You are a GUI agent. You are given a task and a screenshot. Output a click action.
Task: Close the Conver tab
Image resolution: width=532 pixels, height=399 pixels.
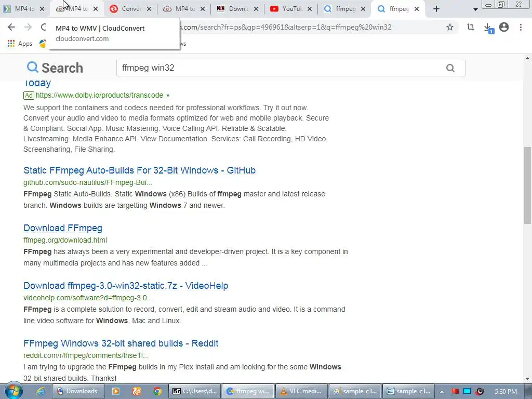149,9
